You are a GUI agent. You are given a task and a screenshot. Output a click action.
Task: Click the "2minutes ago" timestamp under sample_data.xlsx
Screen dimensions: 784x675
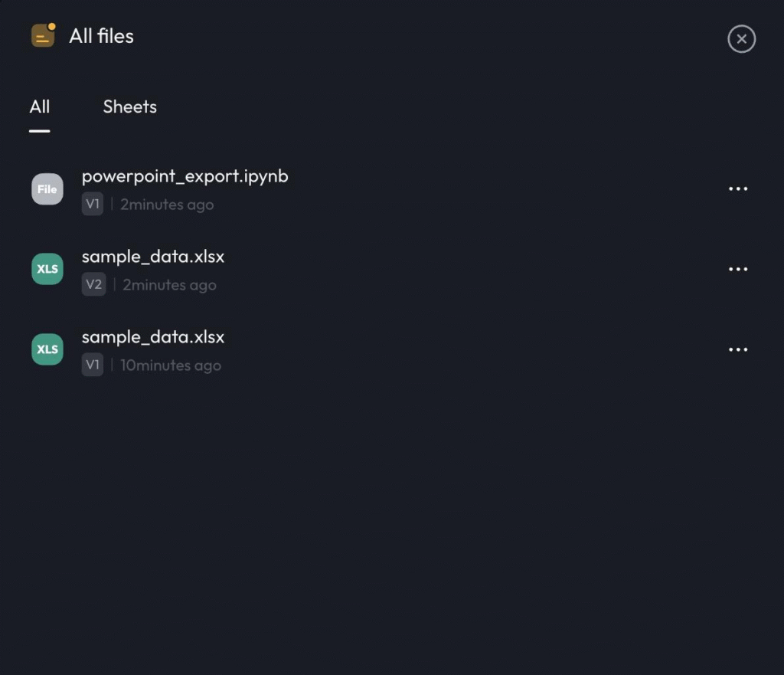coord(169,285)
